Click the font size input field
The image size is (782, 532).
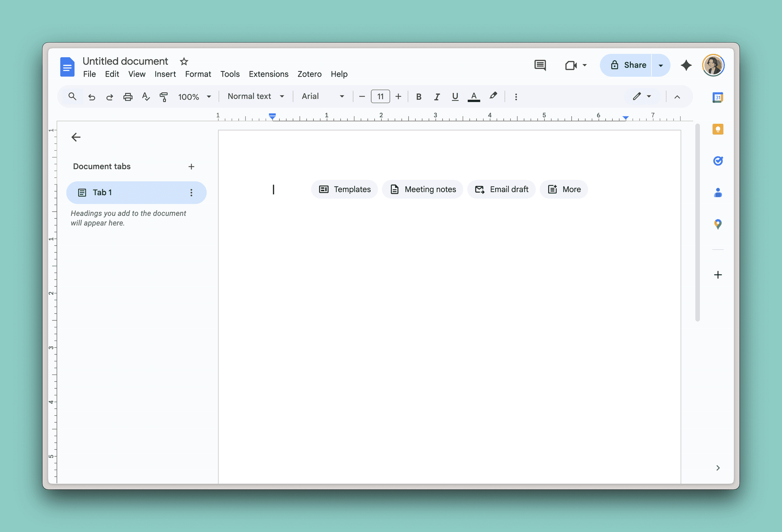380,97
